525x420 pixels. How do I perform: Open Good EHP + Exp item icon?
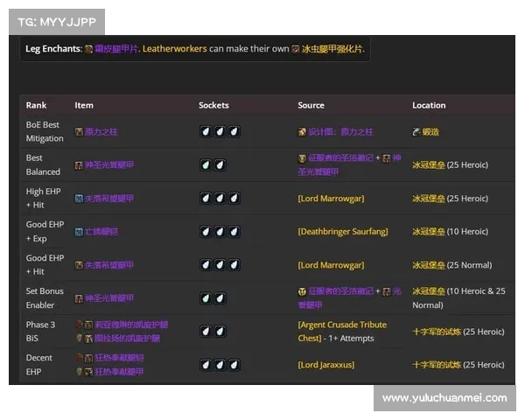(x=79, y=232)
